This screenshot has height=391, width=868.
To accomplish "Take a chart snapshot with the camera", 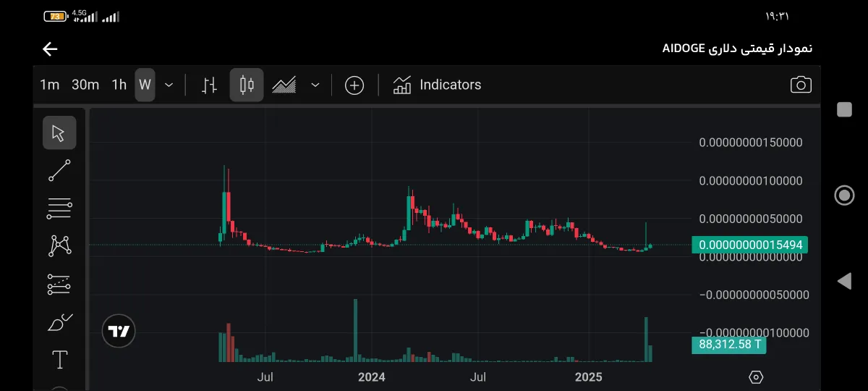I will pos(801,85).
